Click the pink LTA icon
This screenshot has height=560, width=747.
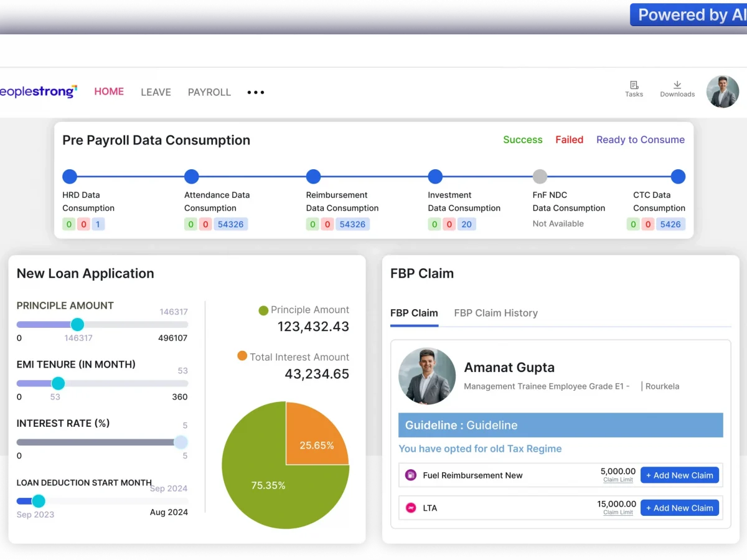411,508
